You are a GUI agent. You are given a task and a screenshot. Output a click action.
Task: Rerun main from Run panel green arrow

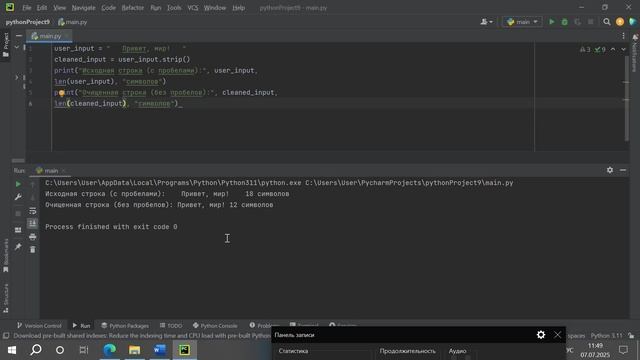pos(18,184)
